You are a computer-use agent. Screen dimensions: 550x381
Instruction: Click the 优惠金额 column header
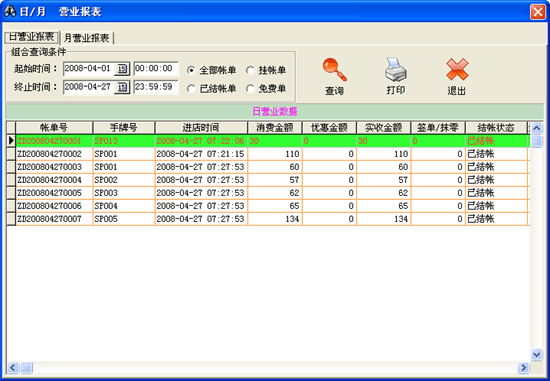(329, 128)
